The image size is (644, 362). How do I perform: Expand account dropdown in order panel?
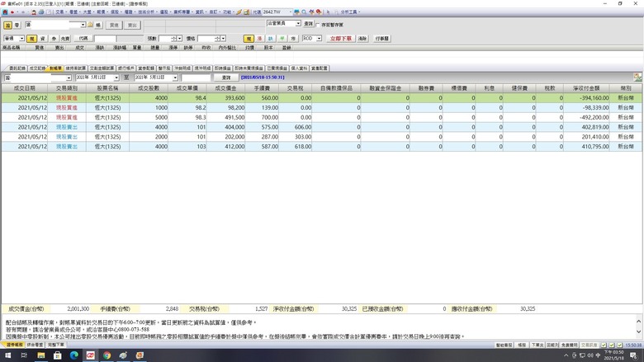click(83, 25)
